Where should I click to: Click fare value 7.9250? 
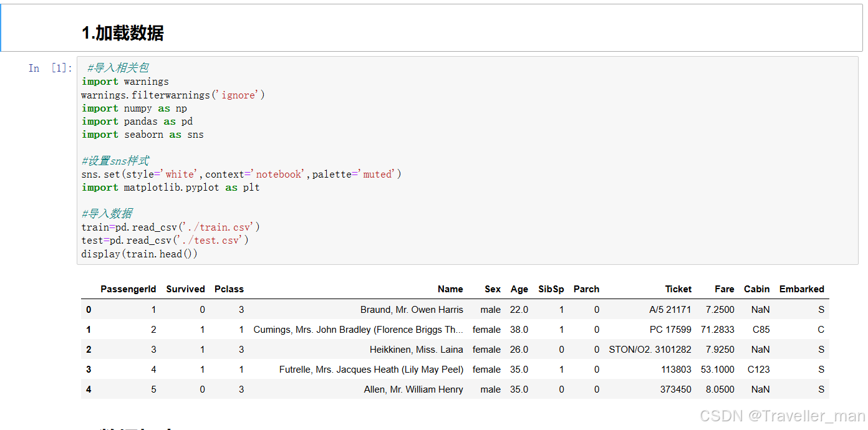pos(720,350)
